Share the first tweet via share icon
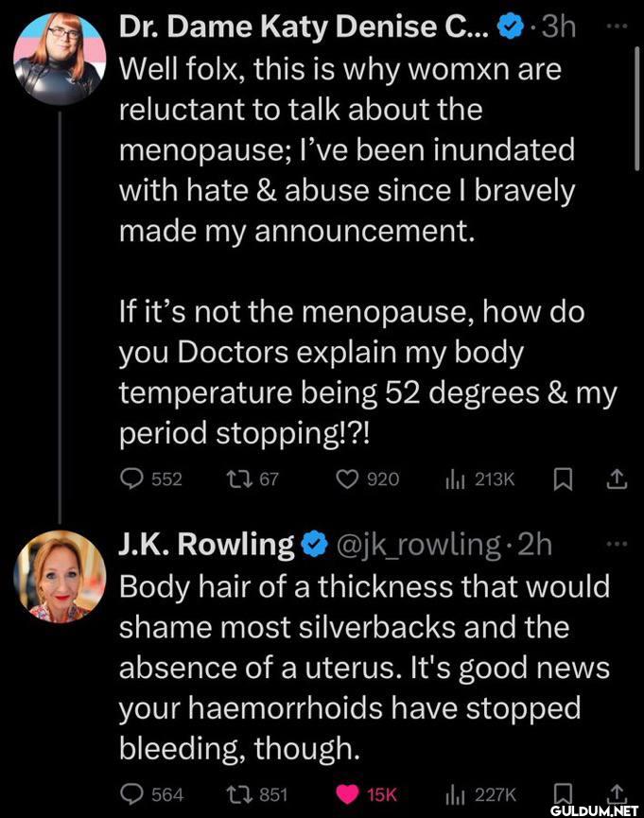This screenshot has width=644, height=818. [617, 479]
